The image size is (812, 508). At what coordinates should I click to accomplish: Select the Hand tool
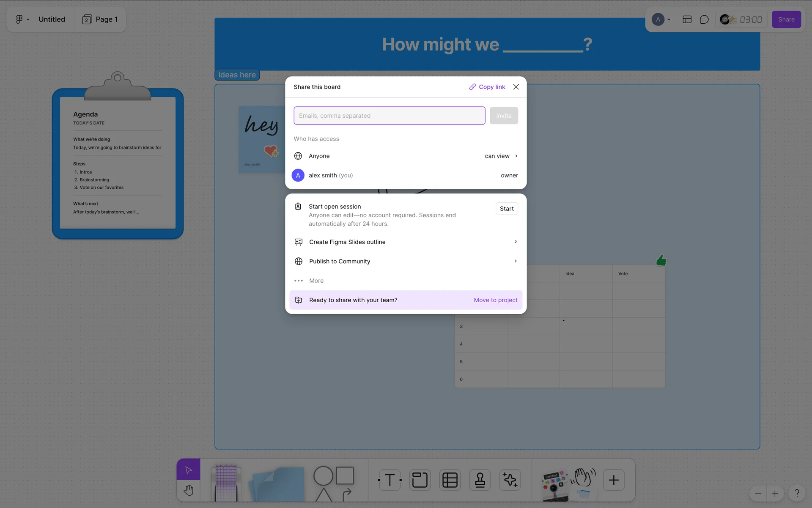(189, 490)
